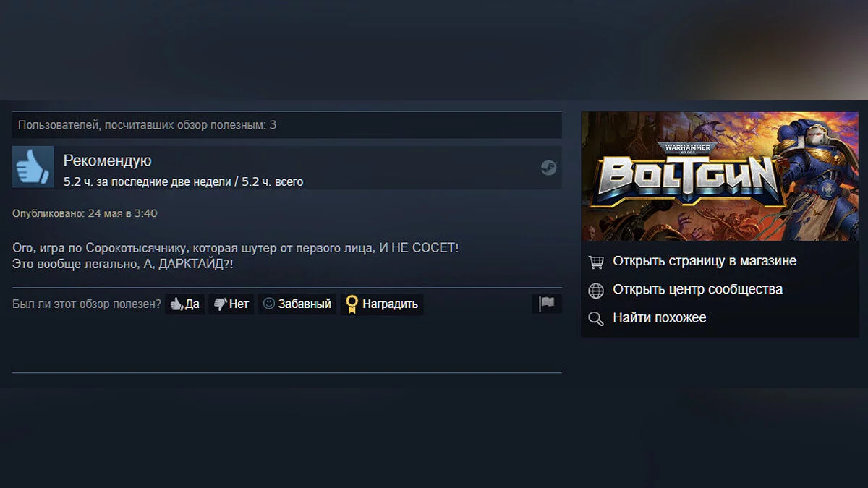Click the magnifier icon near Найти похожее
Screen dimensions: 868x488
click(596, 319)
